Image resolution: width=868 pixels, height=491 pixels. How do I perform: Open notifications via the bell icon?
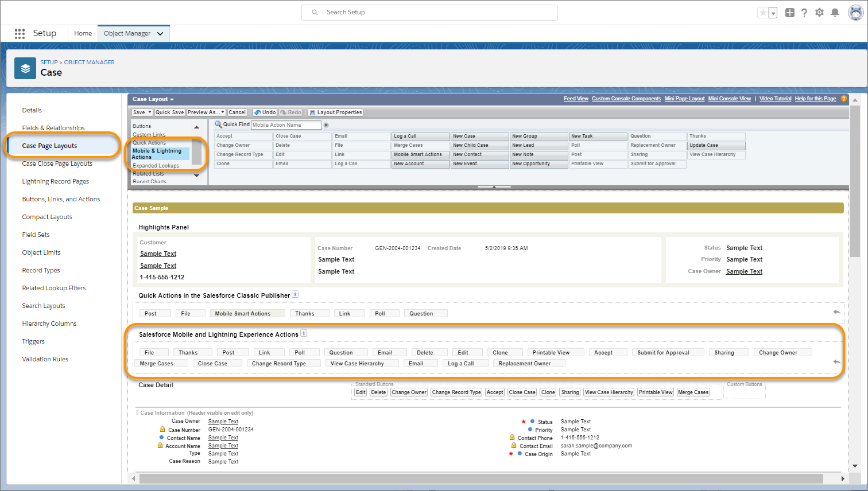pos(835,12)
